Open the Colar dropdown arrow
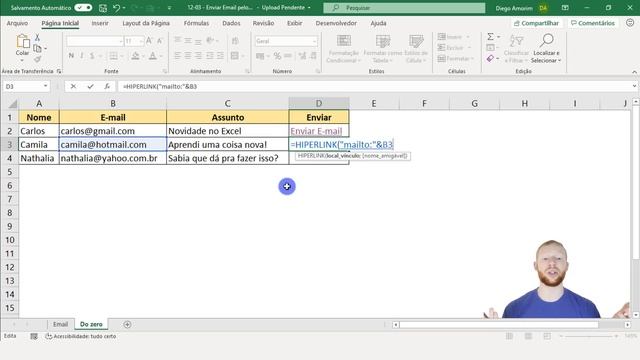Image resolution: width=640 pixels, height=360 pixels. [22, 60]
